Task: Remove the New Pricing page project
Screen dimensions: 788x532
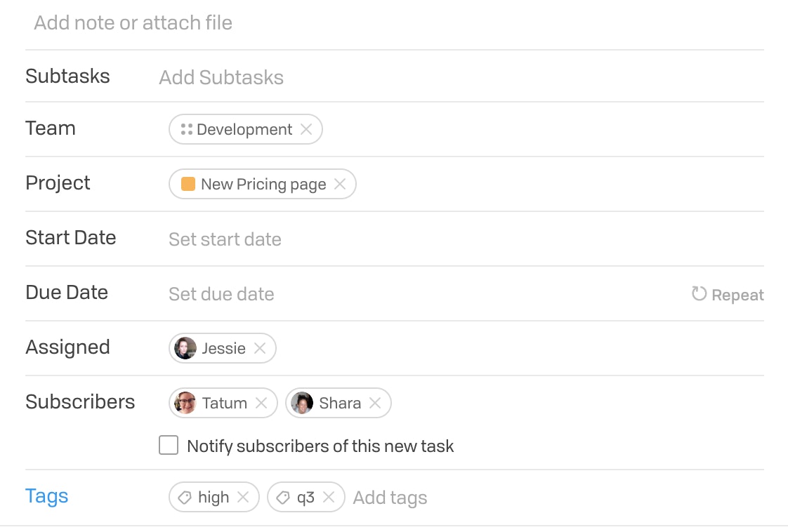Action: [x=340, y=185]
